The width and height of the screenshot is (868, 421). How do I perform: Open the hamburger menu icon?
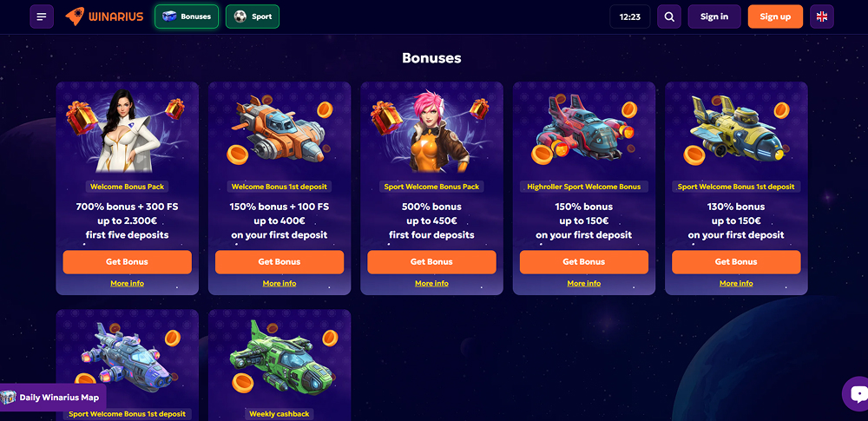click(42, 16)
